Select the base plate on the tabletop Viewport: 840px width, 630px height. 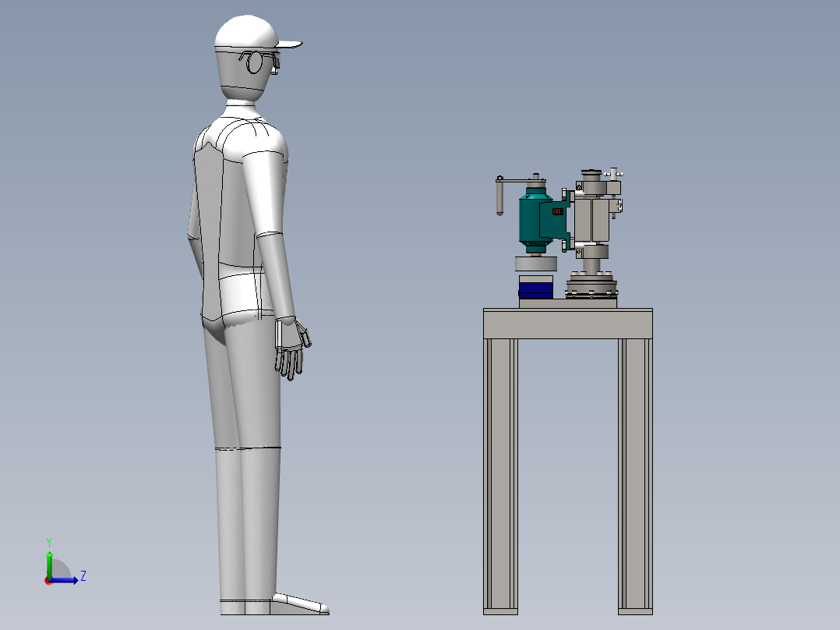[x=568, y=303]
